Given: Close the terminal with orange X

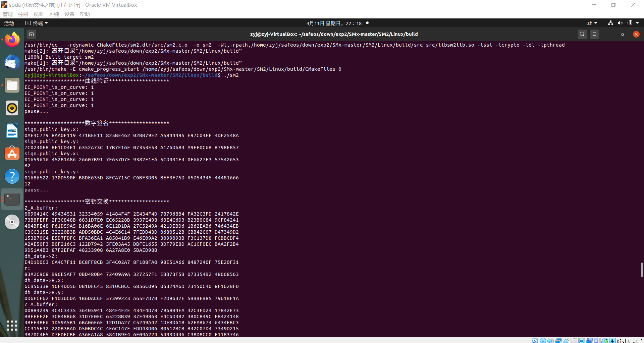Looking at the screenshot, I should pos(636,34).
